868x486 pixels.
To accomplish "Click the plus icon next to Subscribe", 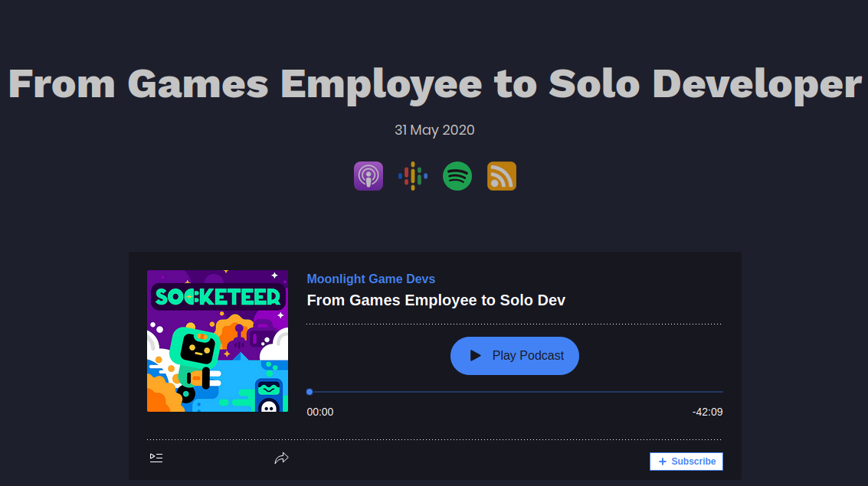I will (662, 461).
